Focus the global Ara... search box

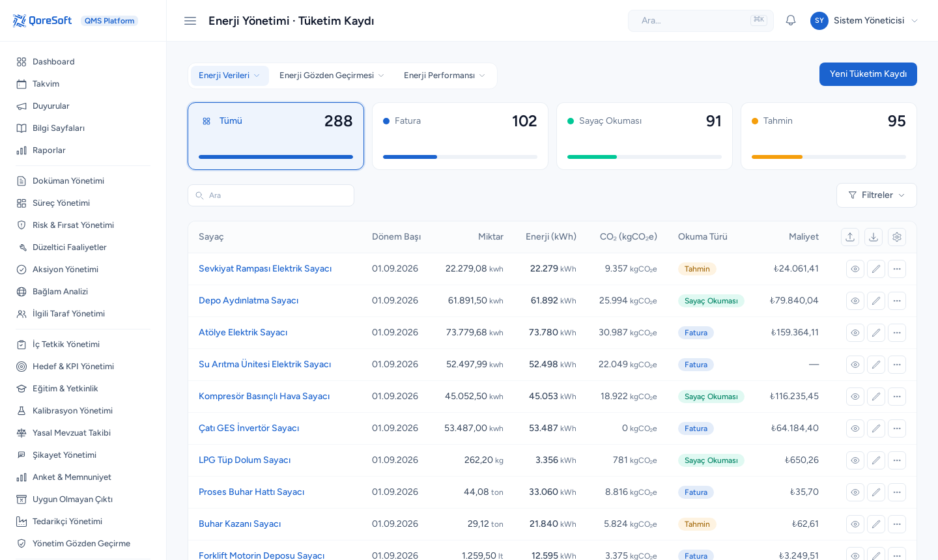click(701, 21)
